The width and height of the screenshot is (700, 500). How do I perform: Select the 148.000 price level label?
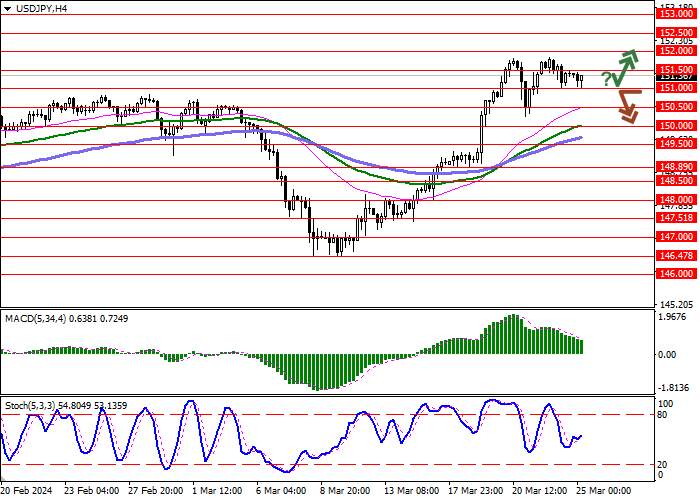click(676, 200)
